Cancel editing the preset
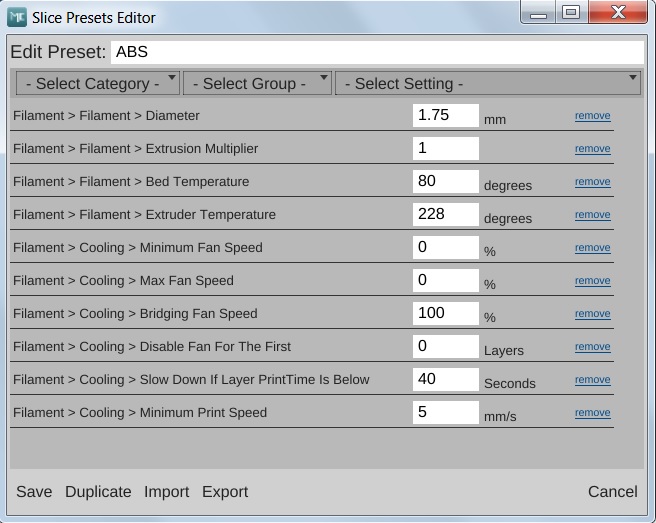656x523 pixels. point(612,492)
